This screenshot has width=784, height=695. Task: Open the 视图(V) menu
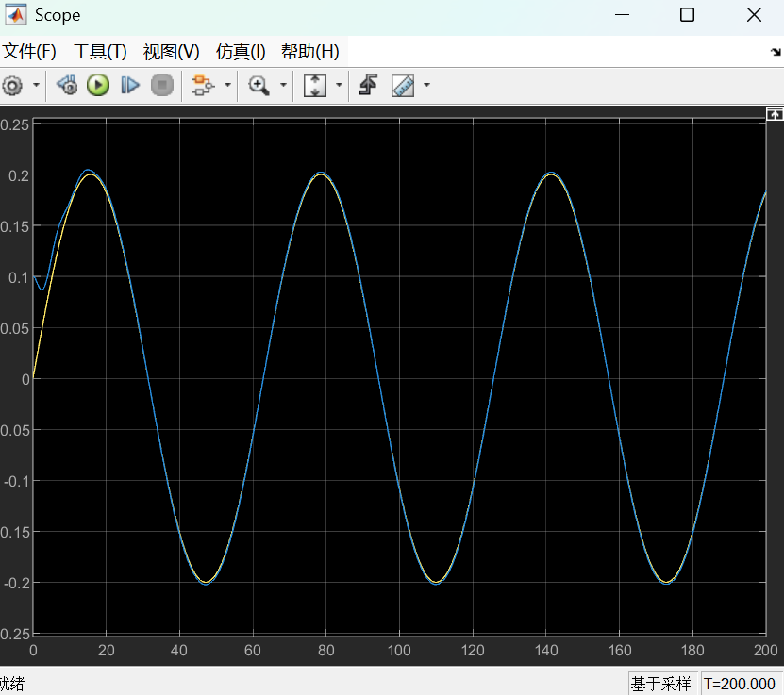click(x=171, y=52)
